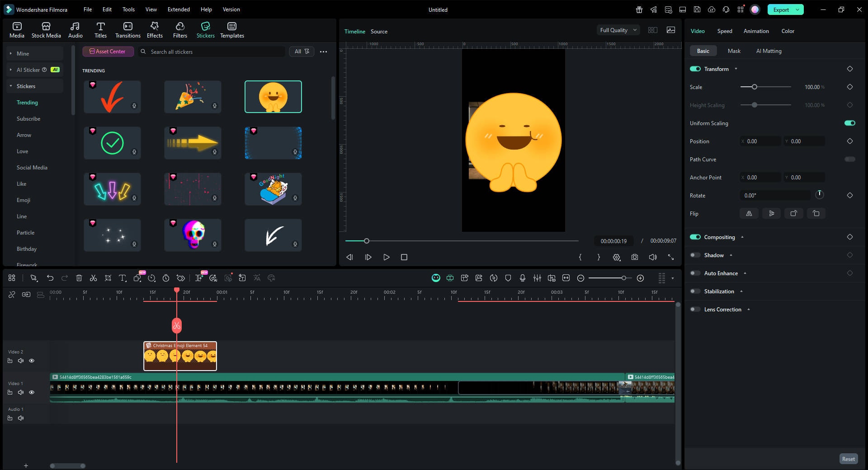Switch to the Animation tab
The height and width of the screenshot is (470, 868).
coord(755,31)
